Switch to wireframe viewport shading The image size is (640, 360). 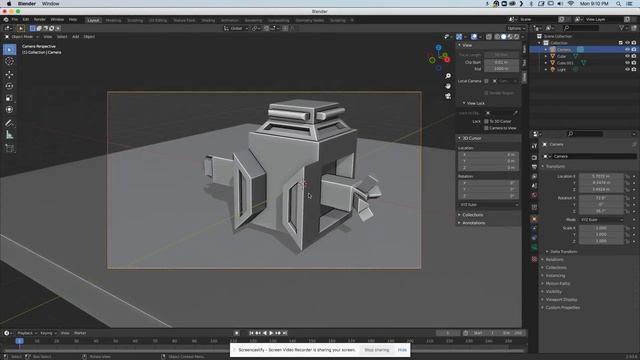point(497,37)
